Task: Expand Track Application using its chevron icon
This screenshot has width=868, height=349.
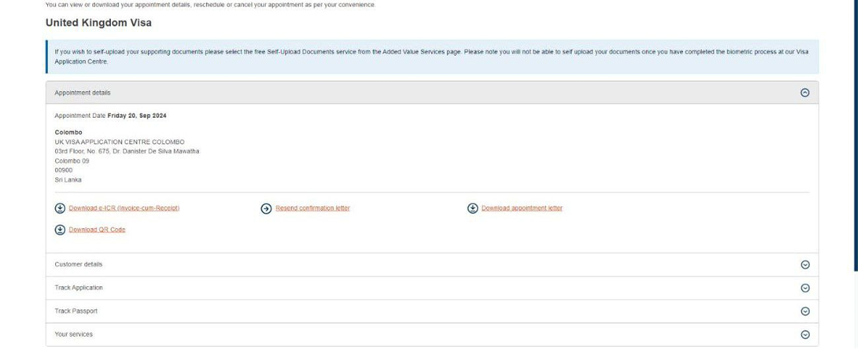Action: tap(804, 288)
